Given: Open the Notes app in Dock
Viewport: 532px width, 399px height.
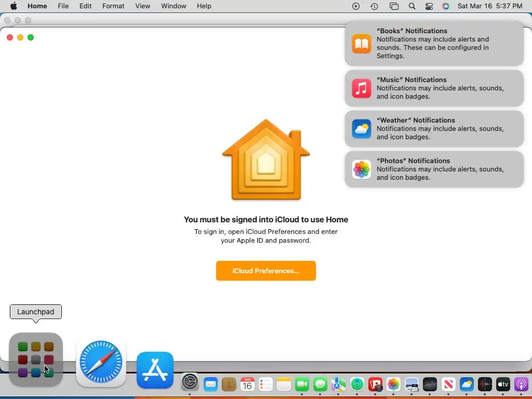Looking at the screenshot, I should 284,384.
